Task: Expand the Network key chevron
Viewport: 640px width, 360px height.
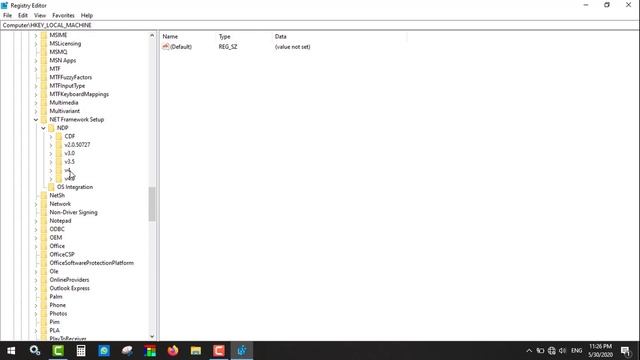Action: coord(36,204)
